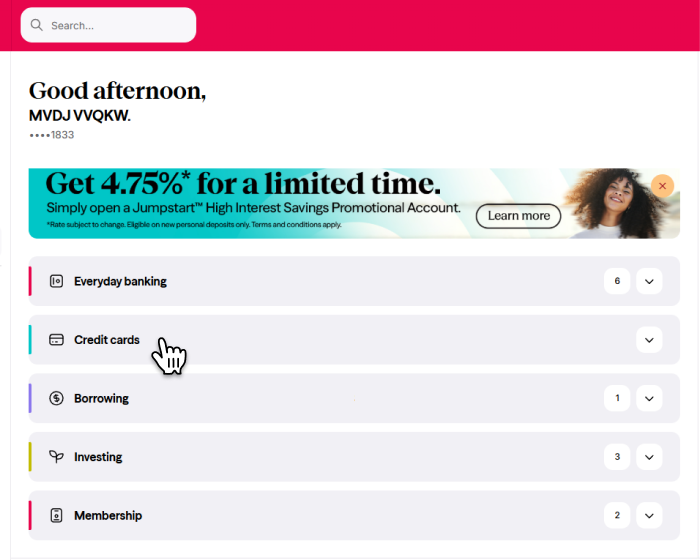This screenshot has height=560, width=700.
Task: Select the Investing label
Action: point(98,457)
